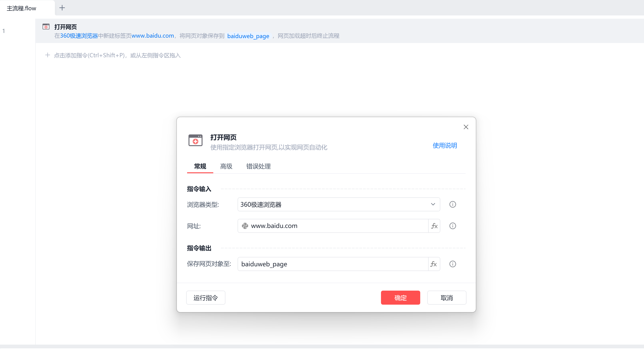Click the info icon beside the URL field
644x350 pixels.
point(453,226)
